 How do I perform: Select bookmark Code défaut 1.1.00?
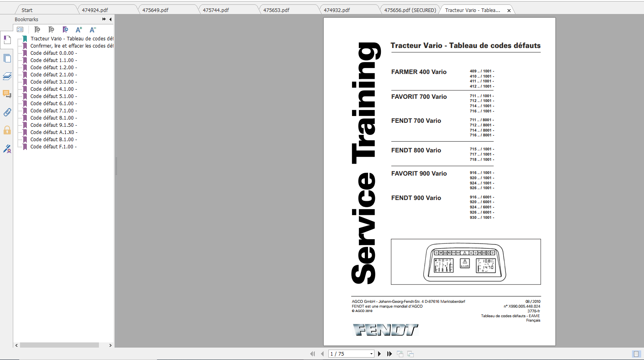54,60
